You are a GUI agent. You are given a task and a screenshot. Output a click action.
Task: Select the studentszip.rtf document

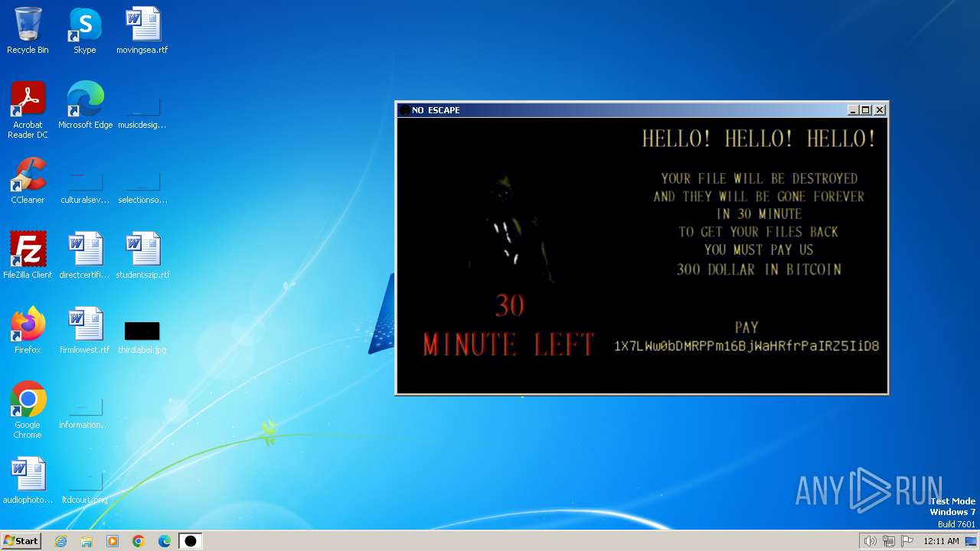point(142,256)
